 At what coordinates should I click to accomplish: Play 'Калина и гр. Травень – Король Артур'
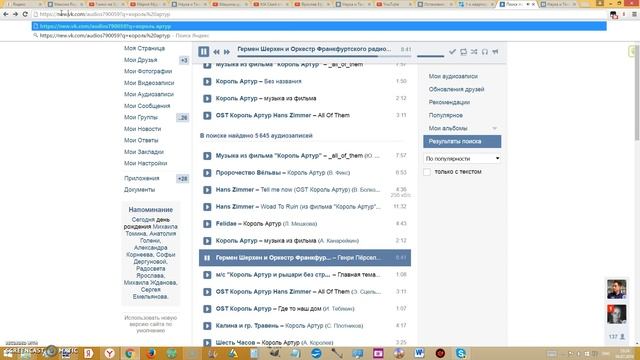click(x=207, y=326)
